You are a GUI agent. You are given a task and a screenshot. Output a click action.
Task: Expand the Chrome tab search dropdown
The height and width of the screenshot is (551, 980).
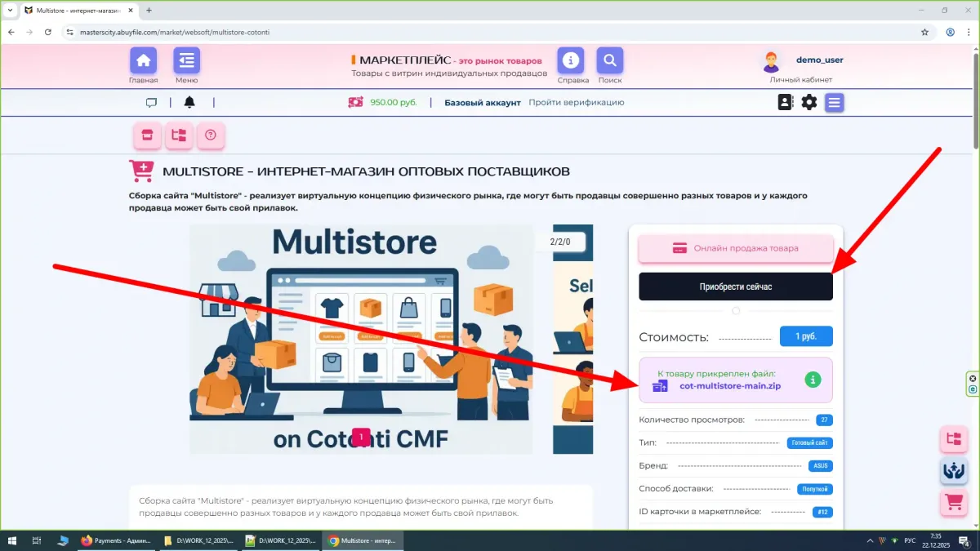point(10,10)
